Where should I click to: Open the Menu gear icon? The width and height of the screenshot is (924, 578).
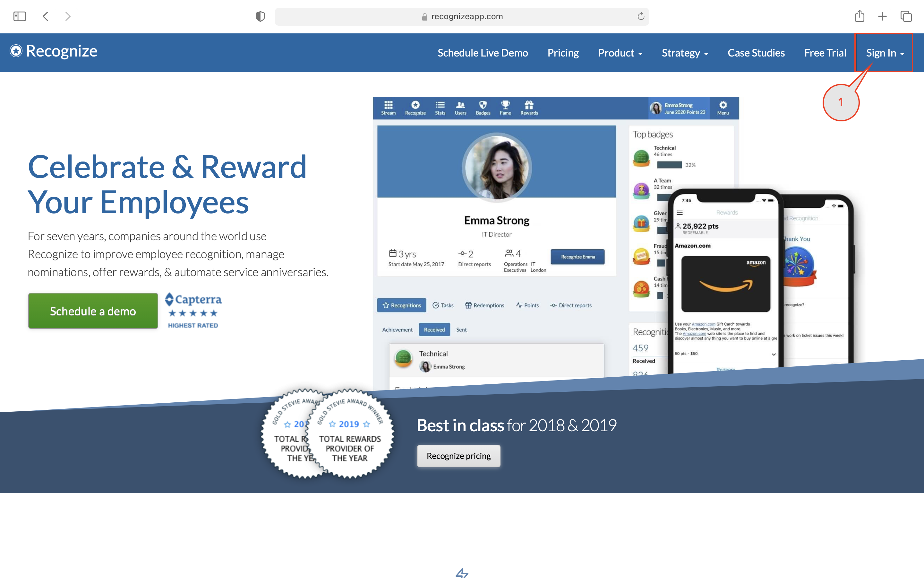click(x=723, y=108)
